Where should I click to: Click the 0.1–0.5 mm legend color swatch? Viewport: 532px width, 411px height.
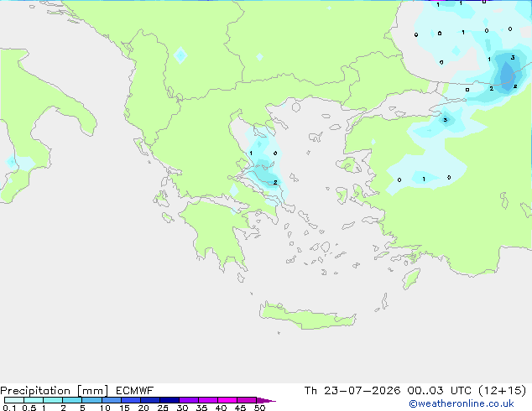pyautogui.click(x=14, y=400)
